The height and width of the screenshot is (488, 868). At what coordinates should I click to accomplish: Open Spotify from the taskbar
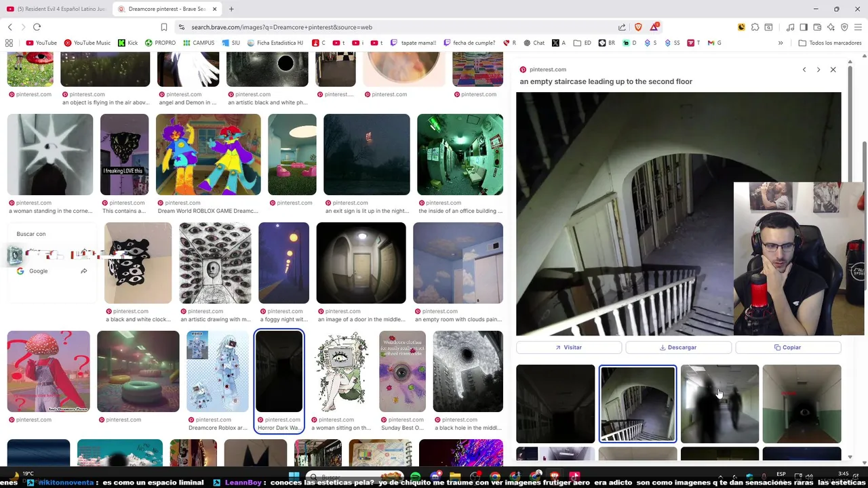415,476
